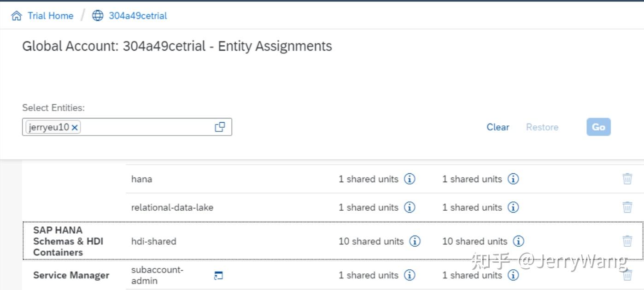644x290 pixels.
Task: Show info for relational-data-lake second shared units
Action: [513, 207]
